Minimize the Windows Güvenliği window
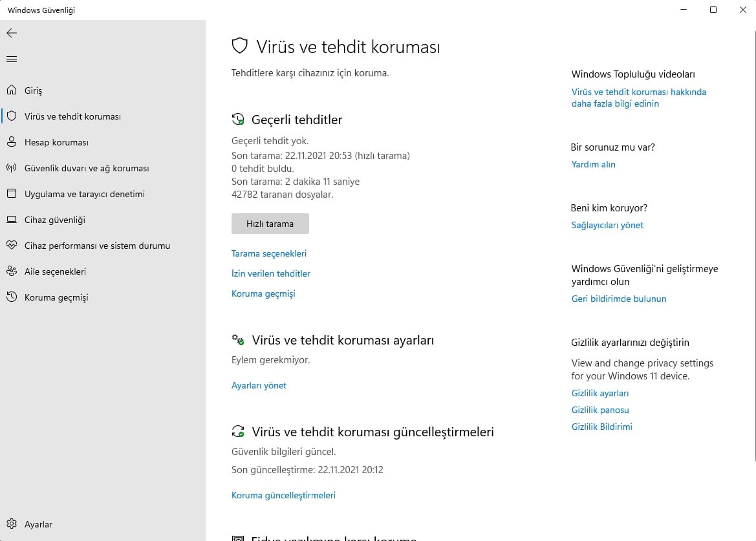 pyautogui.click(x=683, y=10)
